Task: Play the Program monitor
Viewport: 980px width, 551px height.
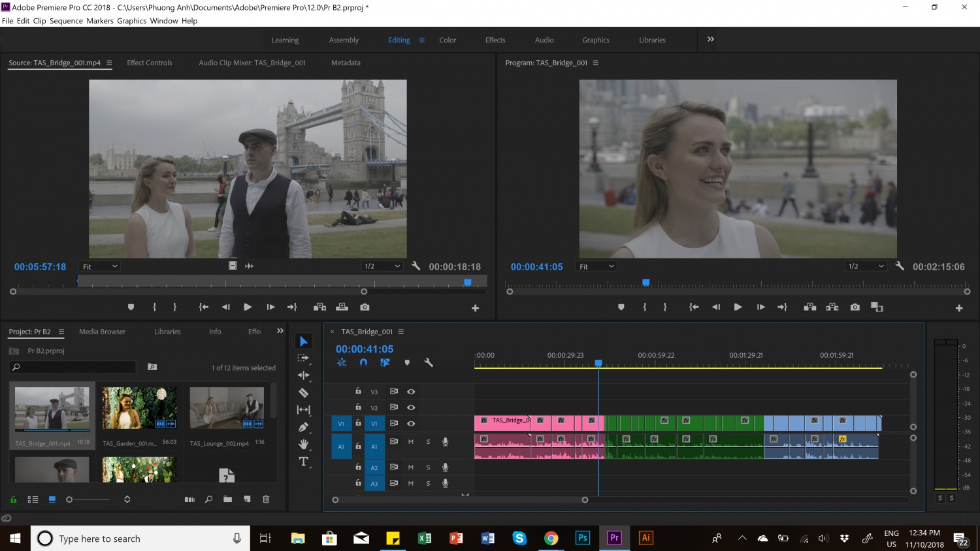Action: click(x=738, y=307)
